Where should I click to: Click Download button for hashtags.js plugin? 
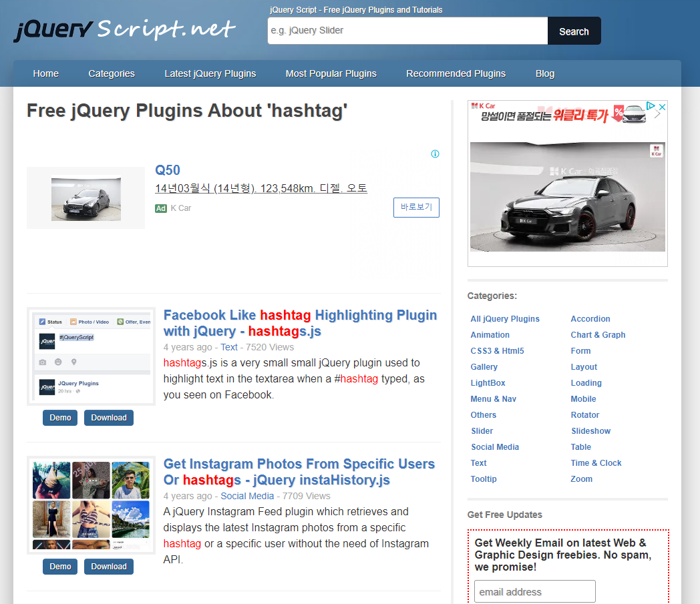pos(109,418)
